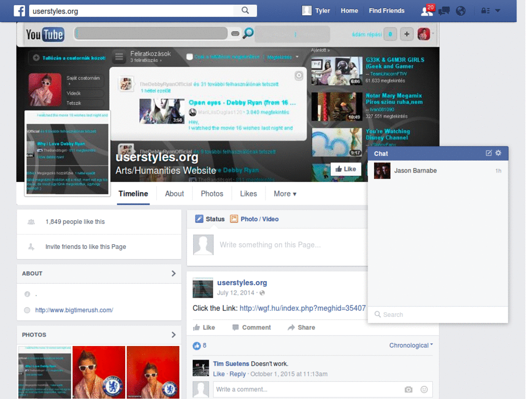Open the wgf.hu link in the post
The width and height of the screenshot is (532, 399).
click(303, 308)
